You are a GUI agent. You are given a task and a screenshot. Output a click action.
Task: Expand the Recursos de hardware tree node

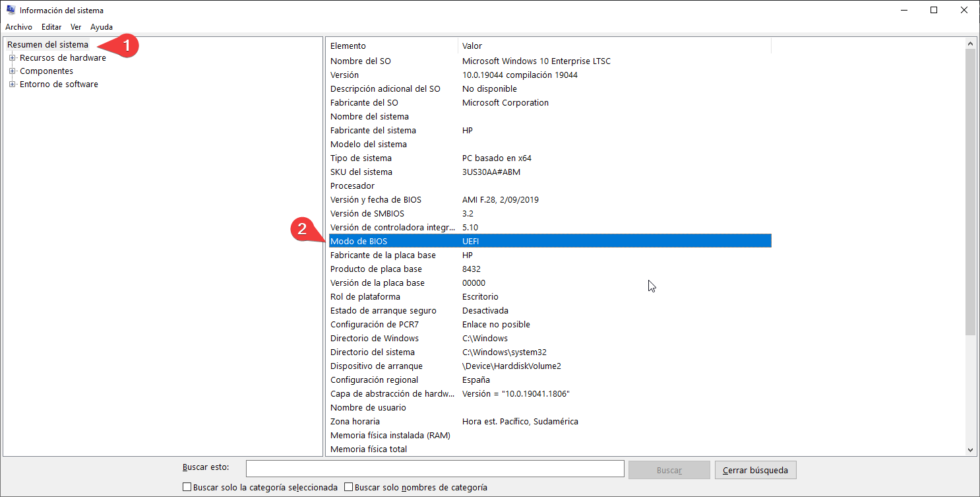[12, 58]
